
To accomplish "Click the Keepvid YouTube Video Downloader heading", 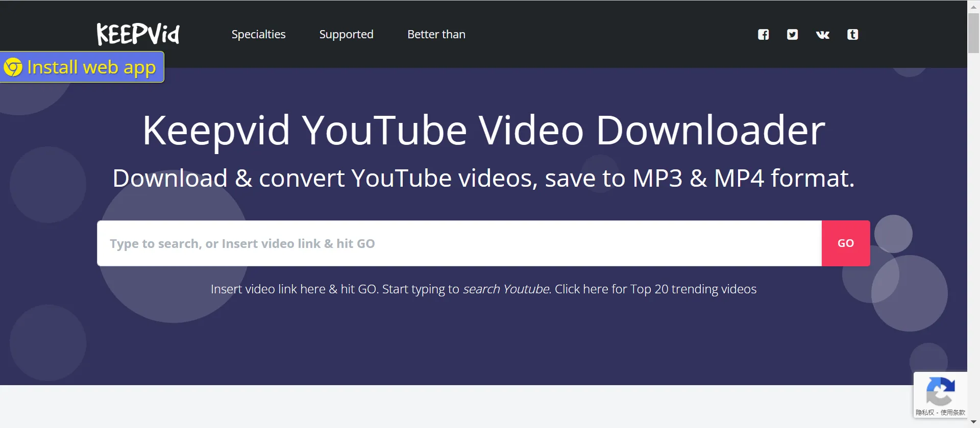I will [483, 130].
